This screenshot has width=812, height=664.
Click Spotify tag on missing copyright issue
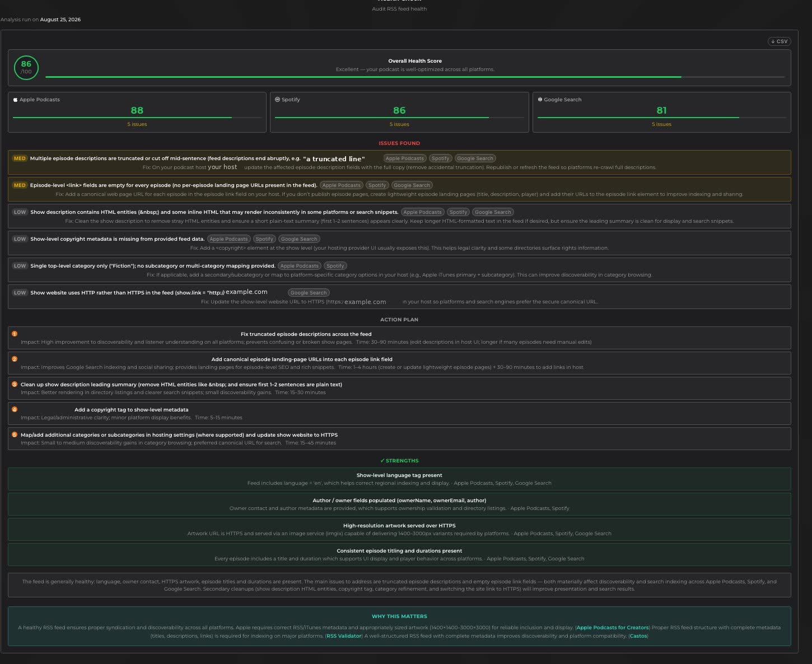point(264,239)
